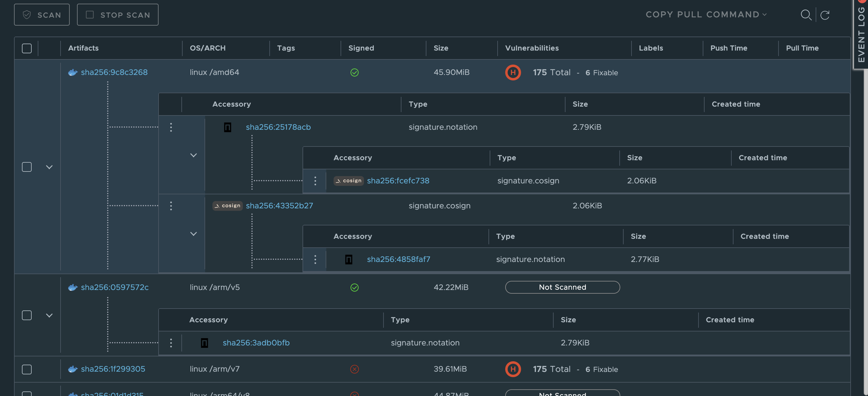Click the refresh artifact list icon

[x=825, y=15]
